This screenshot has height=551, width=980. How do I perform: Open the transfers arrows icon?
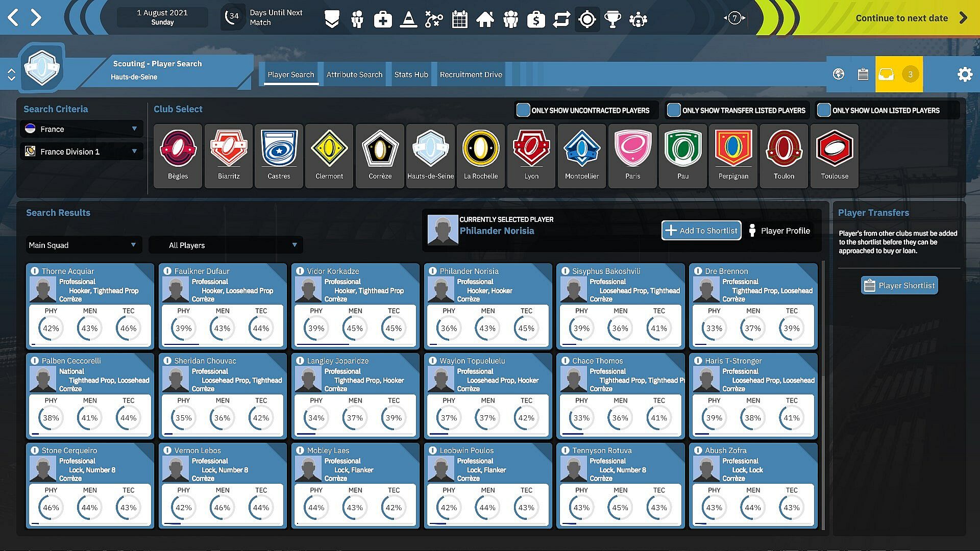coord(561,19)
